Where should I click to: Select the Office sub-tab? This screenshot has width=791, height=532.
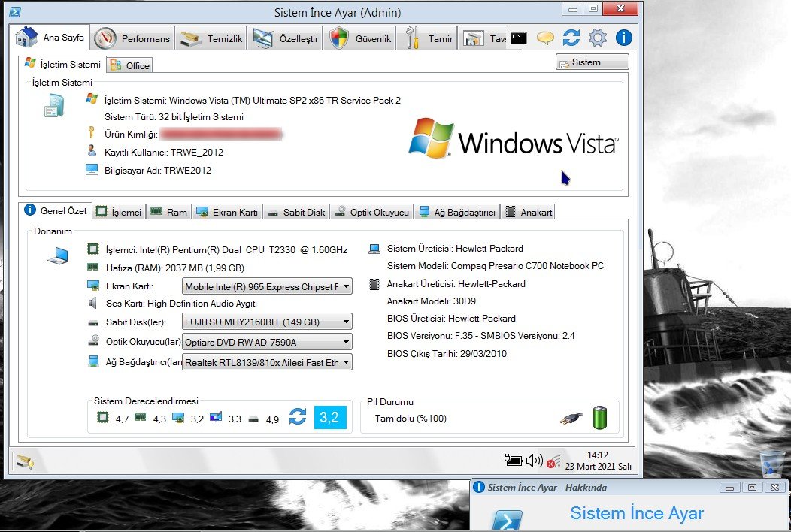[129, 65]
